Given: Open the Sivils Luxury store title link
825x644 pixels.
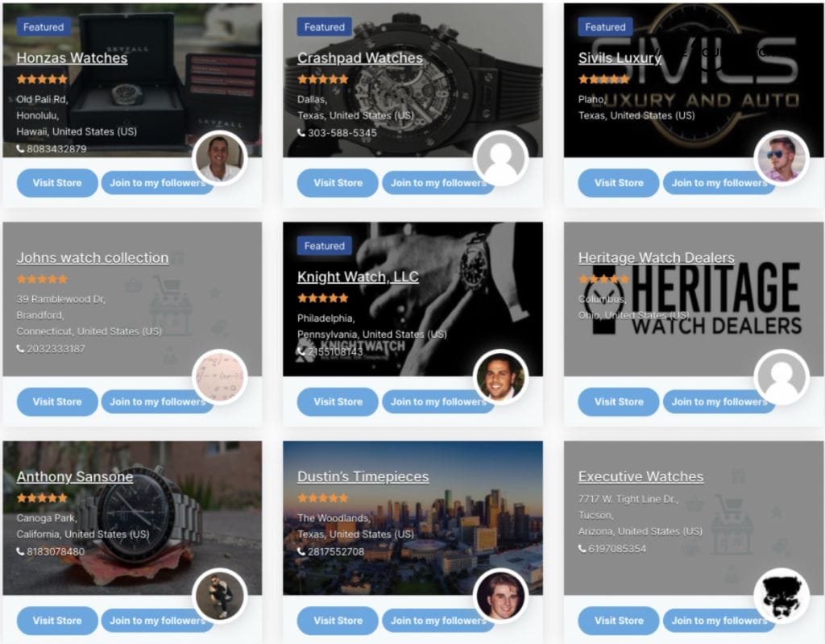Looking at the screenshot, I should (x=620, y=58).
